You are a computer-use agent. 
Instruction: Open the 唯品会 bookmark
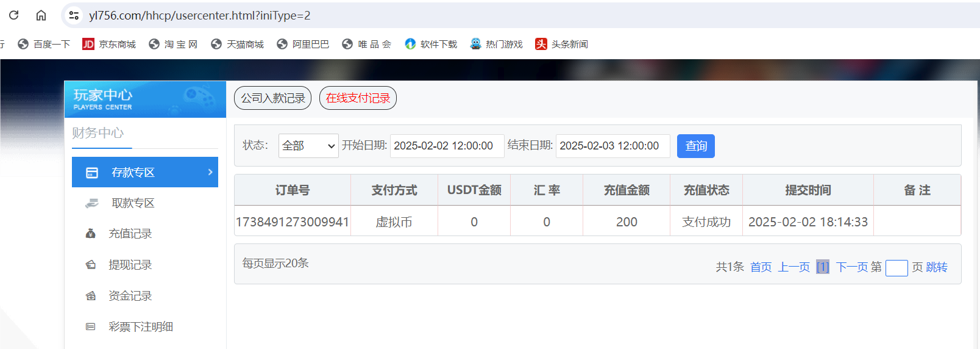[x=366, y=44]
